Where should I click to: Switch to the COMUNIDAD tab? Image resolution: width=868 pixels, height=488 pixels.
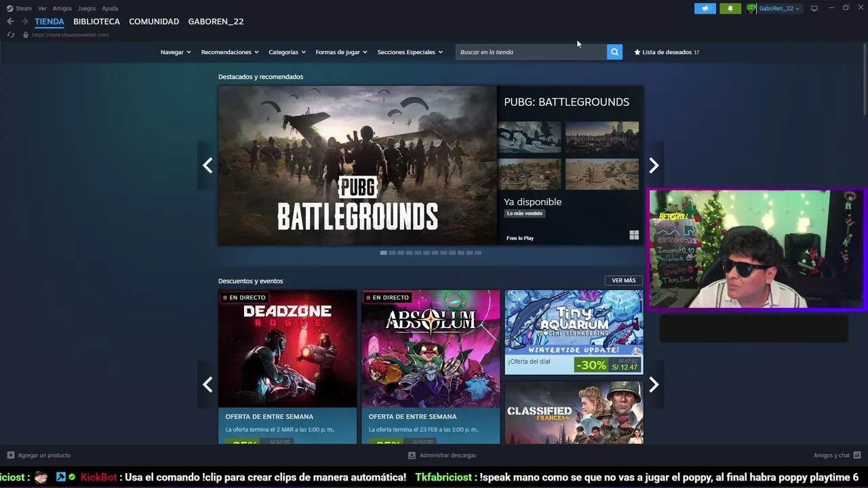coord(154,22)
